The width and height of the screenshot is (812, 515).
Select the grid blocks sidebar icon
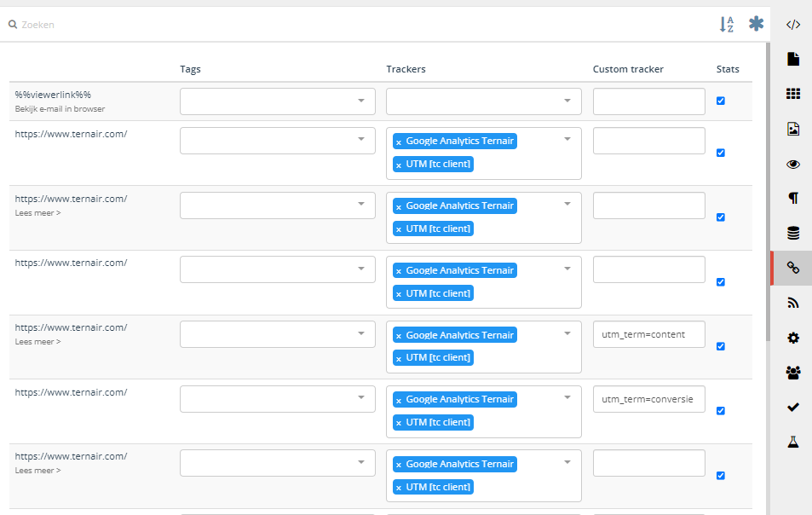tap(792, 94)
